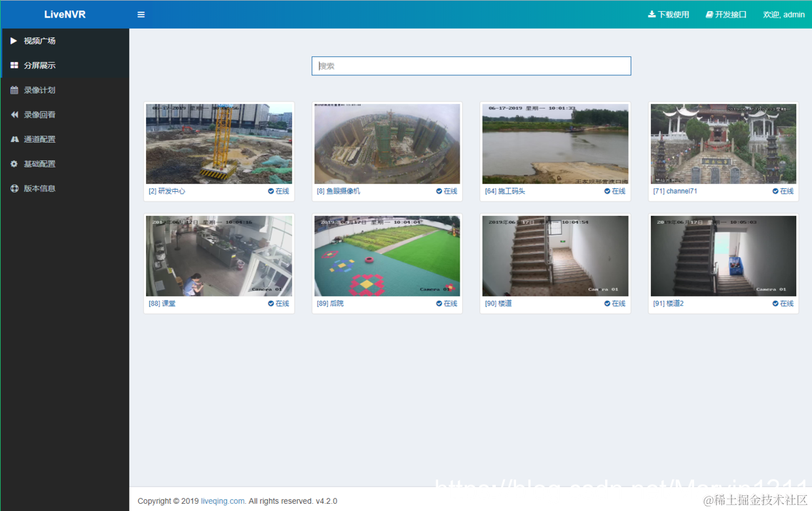Viewport: 812px width, 511px height.
Task: Click the [91] 楼道2 channel label
Action: pyautogui.click(x=669, y=304)
